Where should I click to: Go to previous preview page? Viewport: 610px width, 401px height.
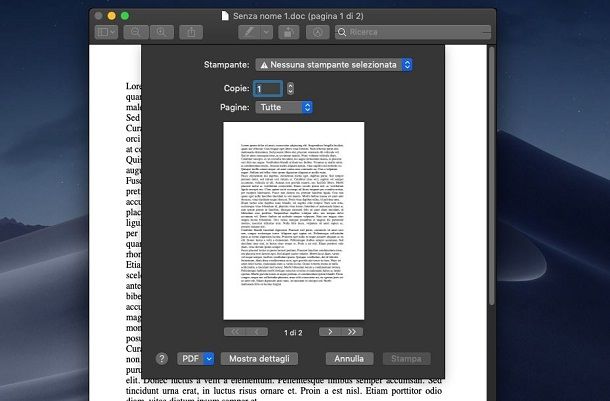[x=257, y=332]
